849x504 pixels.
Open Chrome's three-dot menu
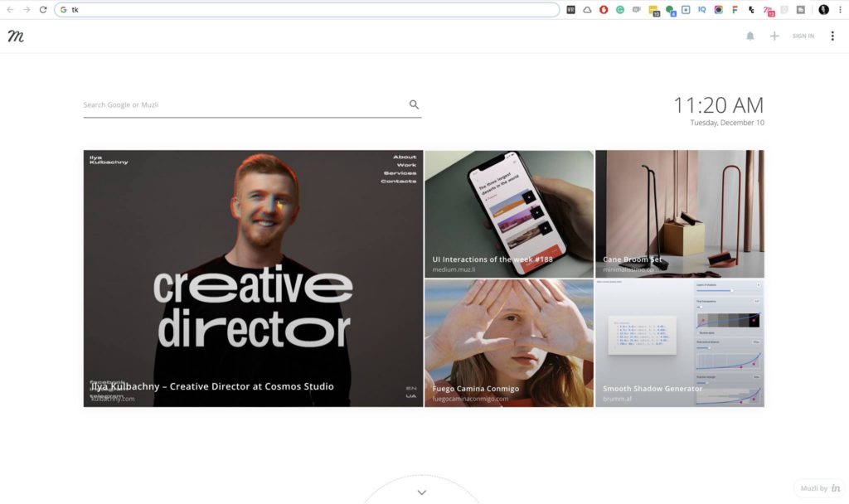[x=841, y=10]
